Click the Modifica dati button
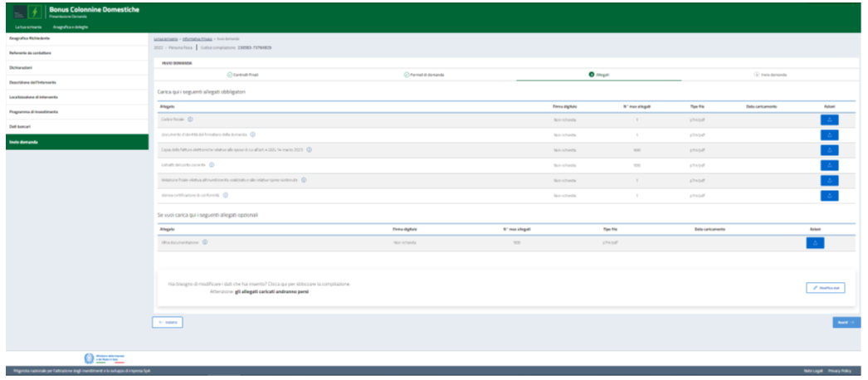The width and height of the screenshot is (868, 380). coord(825,287)
